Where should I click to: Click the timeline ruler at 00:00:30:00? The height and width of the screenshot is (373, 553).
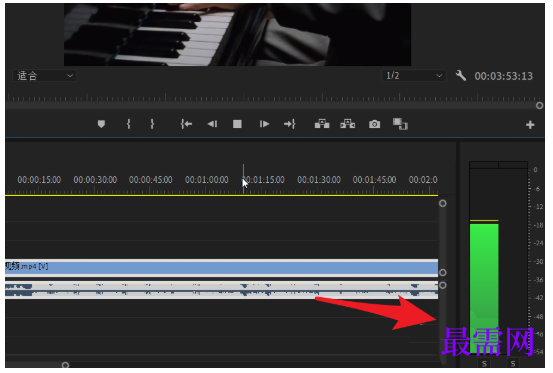pyautogui.click(x=95, y=180)
